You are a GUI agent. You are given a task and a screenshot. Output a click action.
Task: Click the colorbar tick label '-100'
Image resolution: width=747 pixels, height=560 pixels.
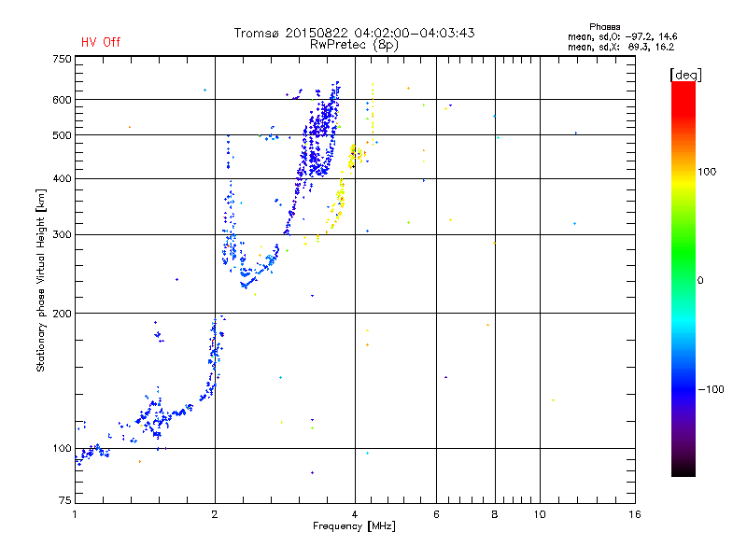[711, 389]
